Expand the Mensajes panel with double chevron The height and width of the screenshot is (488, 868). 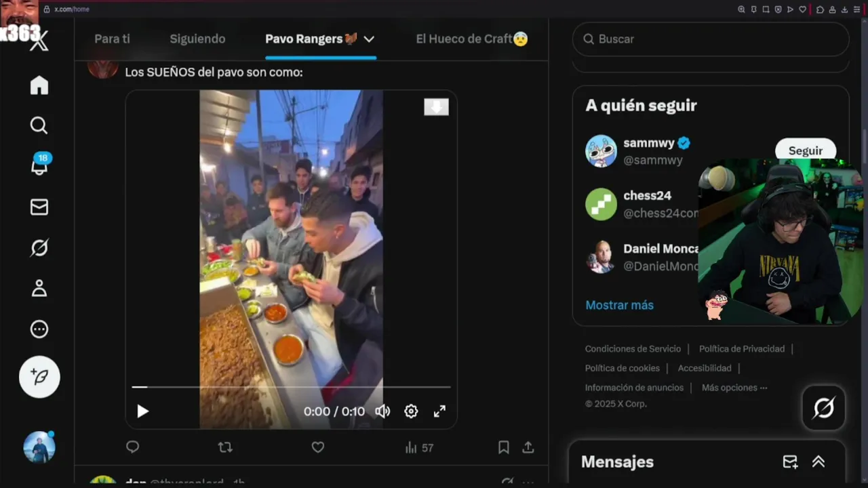[x=818, y=462]
